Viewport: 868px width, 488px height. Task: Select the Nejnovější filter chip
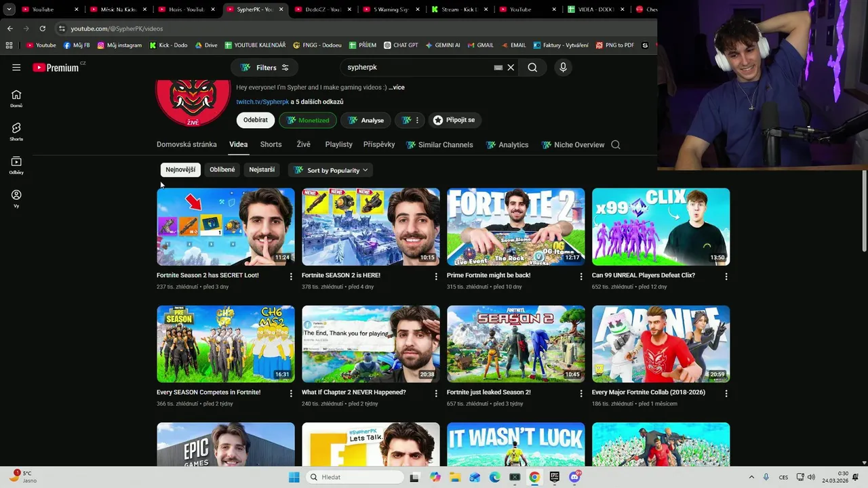(180, 170)
